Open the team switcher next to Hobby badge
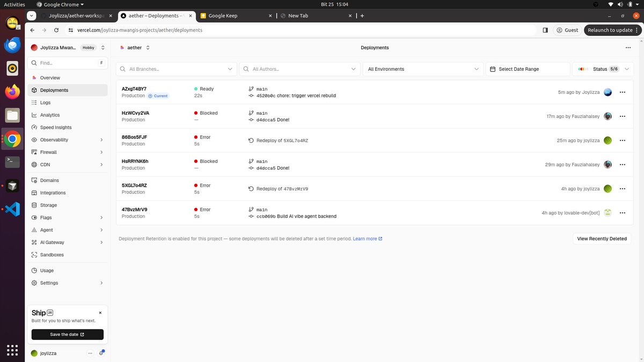The width and height of the screenshot is (644, 362). 103,48
